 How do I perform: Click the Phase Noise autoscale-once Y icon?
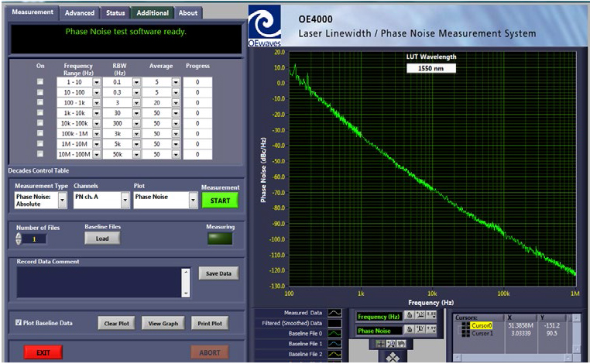[x=420, y=330]
